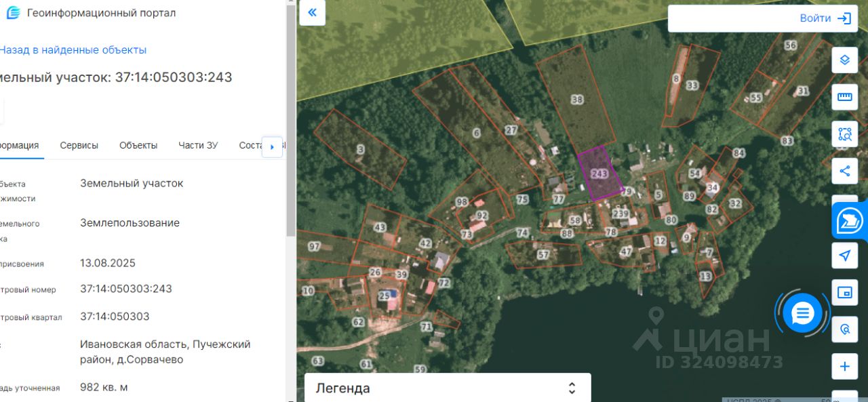The image size is (868, 402).
Task: Switch to the Сервисы tab
Action: 79,145
